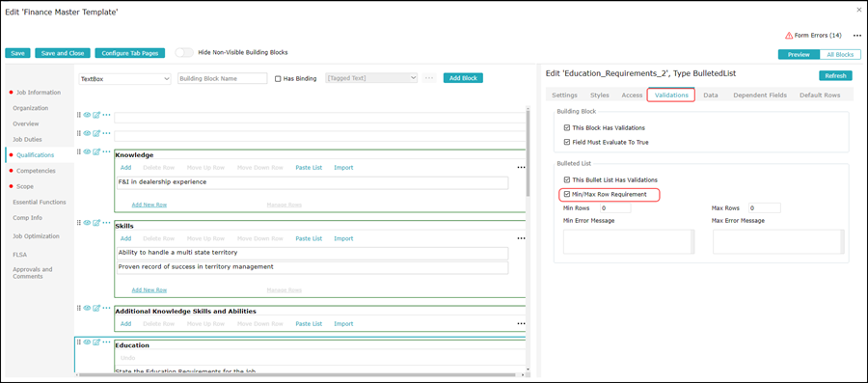Open edit icon for Skills block
Screen dimensions: 868x383
96,223
